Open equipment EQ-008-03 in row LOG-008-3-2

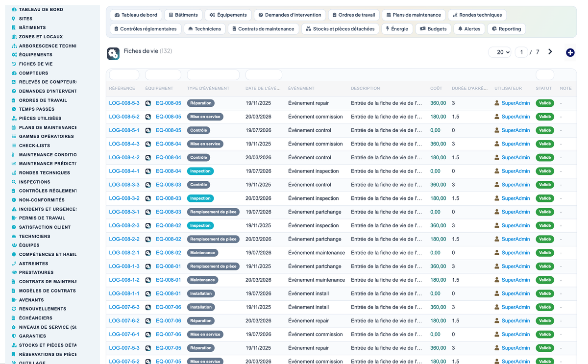168,198
